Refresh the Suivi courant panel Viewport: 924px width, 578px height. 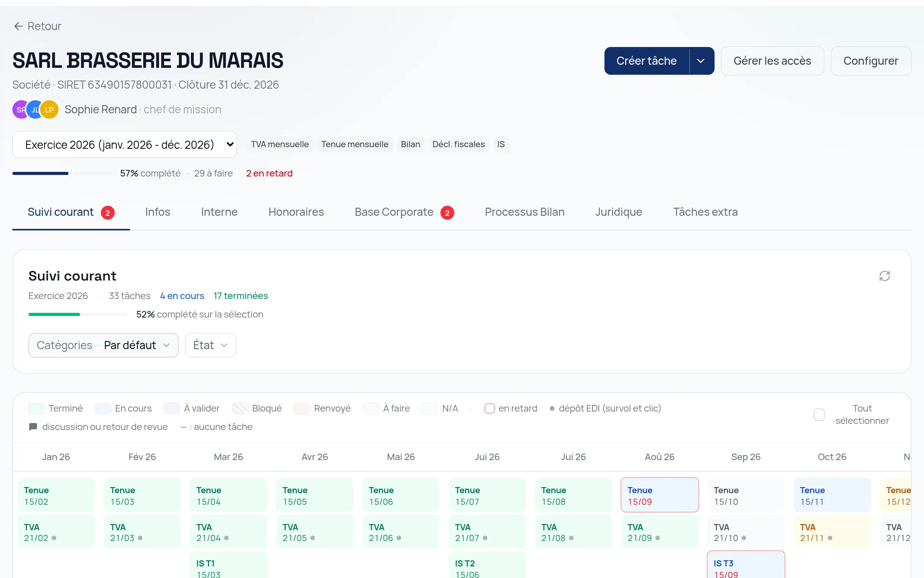pos(884,276)
